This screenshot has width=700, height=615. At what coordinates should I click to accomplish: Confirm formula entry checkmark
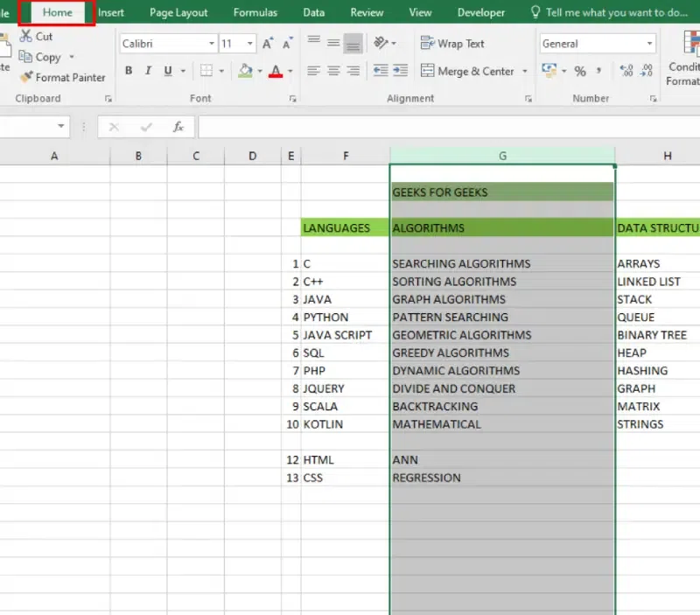point(146,127)
